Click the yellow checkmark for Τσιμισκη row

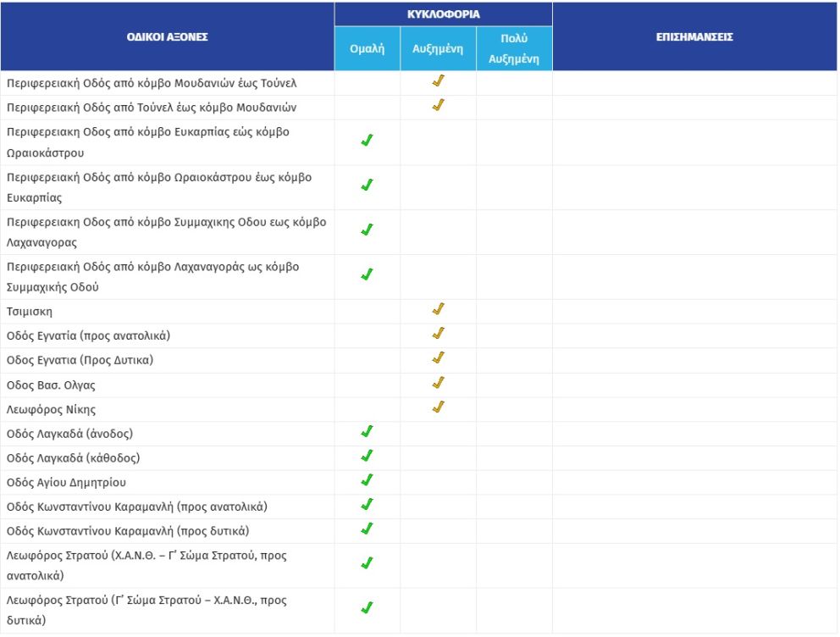[x=438, y=310]
